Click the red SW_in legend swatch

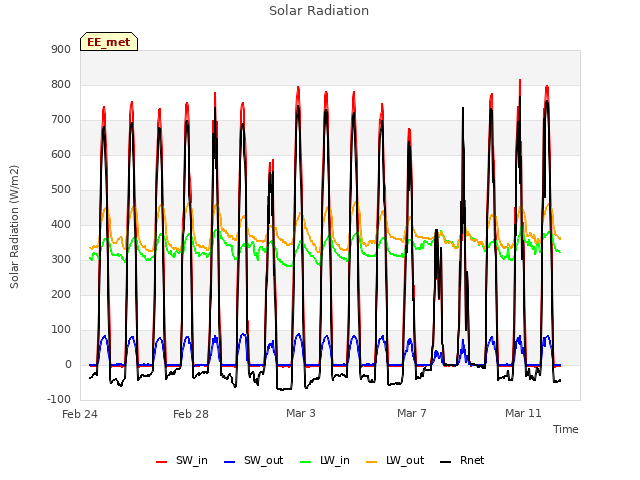(x=162, y=462)
